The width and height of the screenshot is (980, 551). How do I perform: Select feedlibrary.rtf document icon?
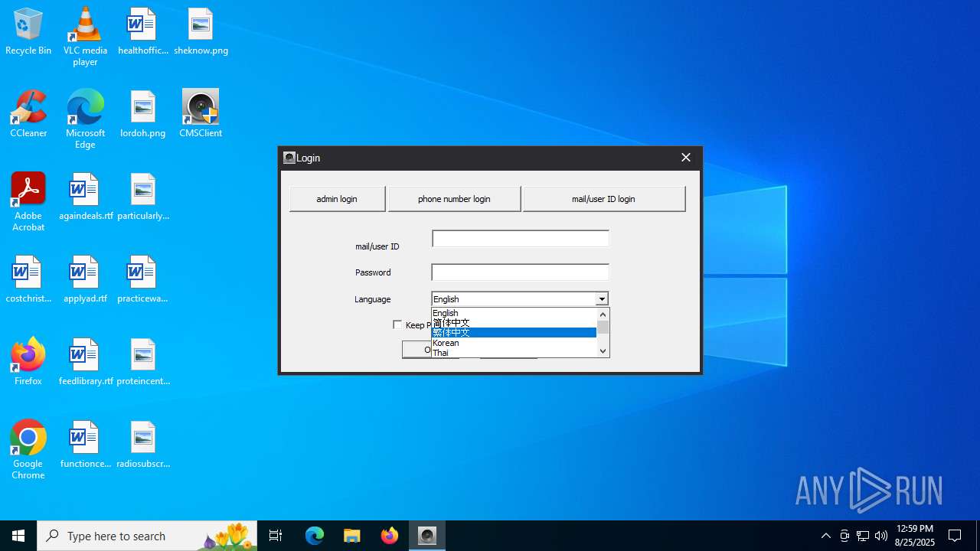click(85, 362)
